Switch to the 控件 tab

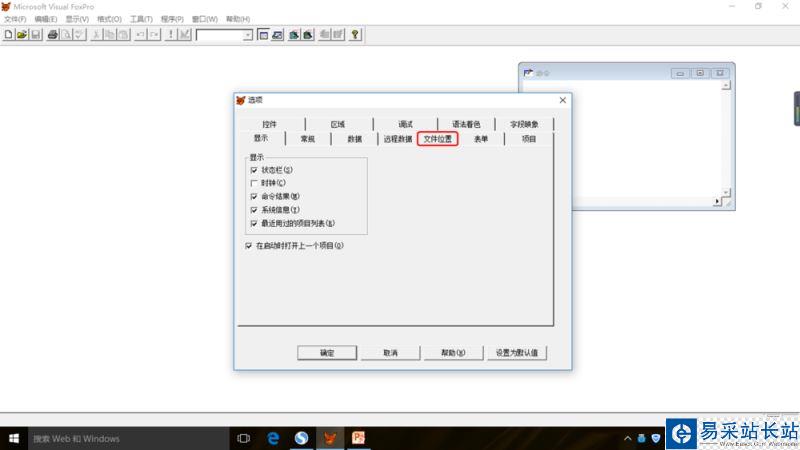click(269, 124)
